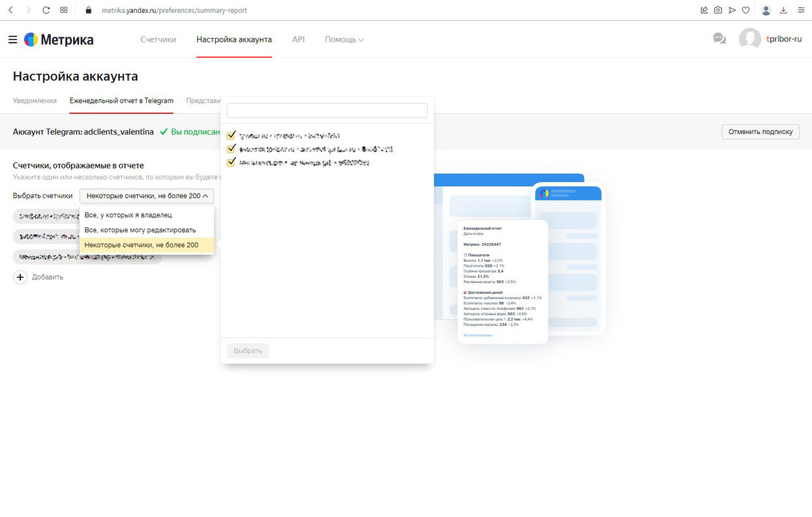This screenshot has height=517, width=812.
Task: Open the API menu item
Action: tap(298, 39)
